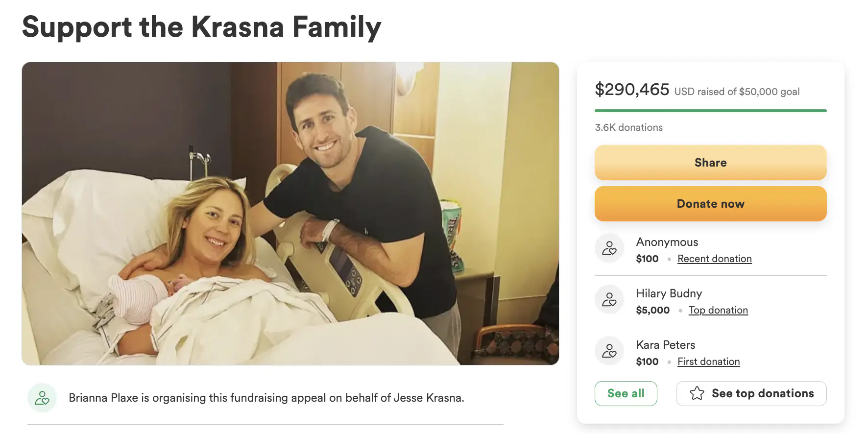The image size is (868, 434).
Task: Click the Brianna Plaxe organiser sentence
Action: click(266, 398)
